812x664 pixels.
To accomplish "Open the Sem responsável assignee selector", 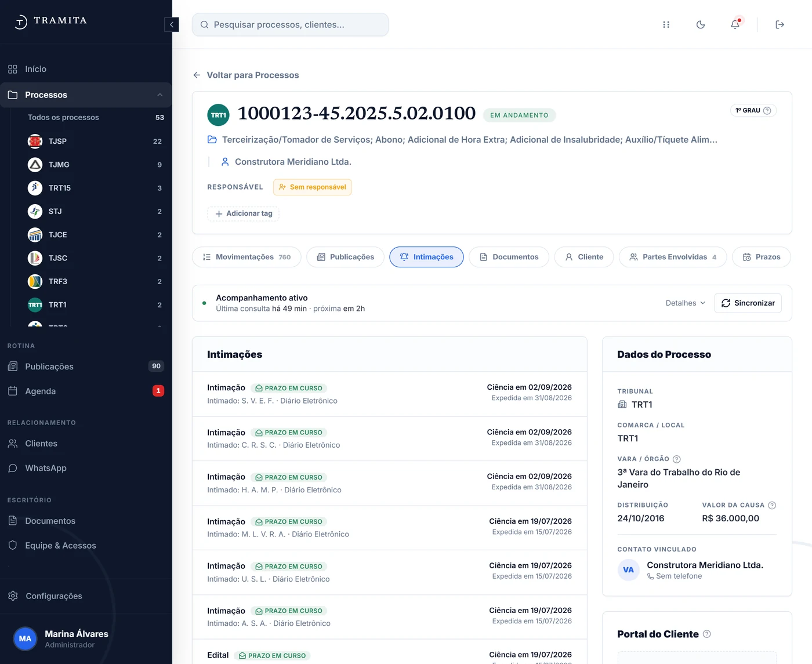I will 312,187.
